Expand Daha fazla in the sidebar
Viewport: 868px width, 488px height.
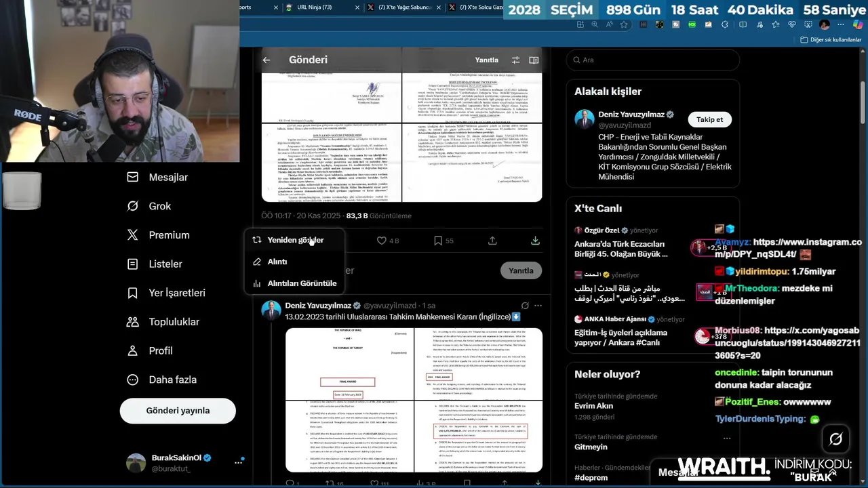162,380
